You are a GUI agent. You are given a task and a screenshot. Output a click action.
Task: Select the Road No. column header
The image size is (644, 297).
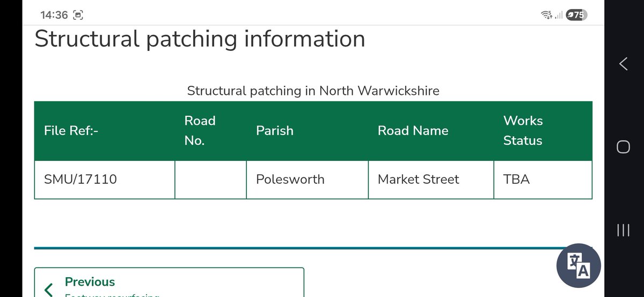click(x=210, y=131)
